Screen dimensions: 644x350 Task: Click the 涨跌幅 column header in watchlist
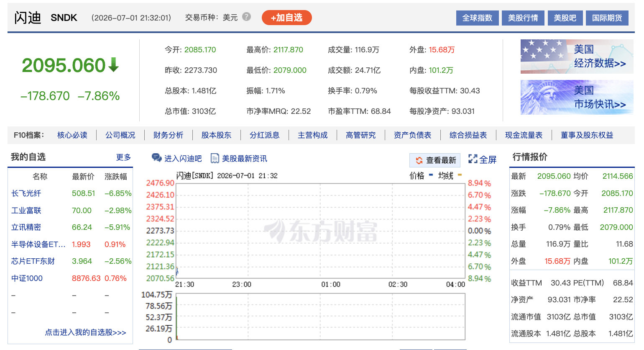116,177
